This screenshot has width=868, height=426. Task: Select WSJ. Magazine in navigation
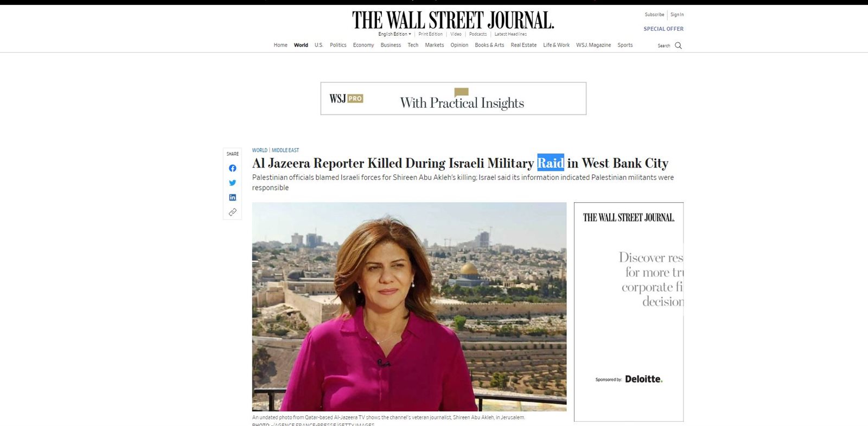tap(593, 45)
